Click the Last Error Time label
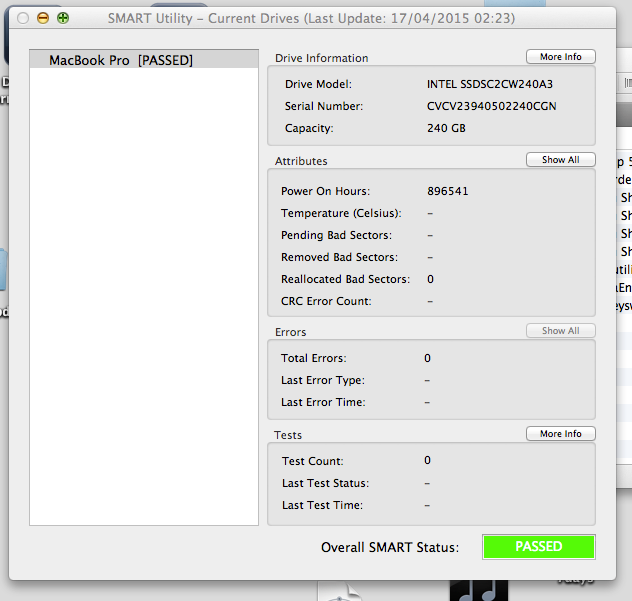Viewport: 632px width, 601px height. coord(323,402)
